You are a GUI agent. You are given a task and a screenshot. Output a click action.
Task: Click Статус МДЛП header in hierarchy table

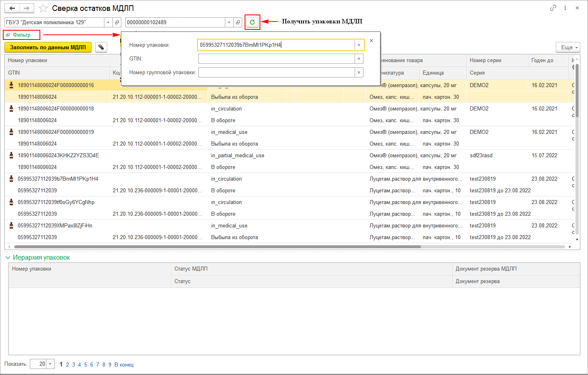click(x=312, y=269)
